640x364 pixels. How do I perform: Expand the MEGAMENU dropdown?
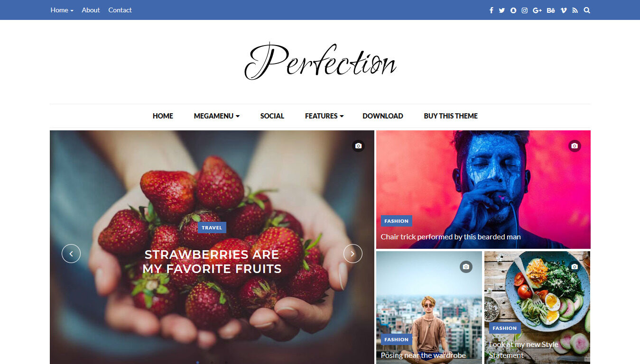216,116
